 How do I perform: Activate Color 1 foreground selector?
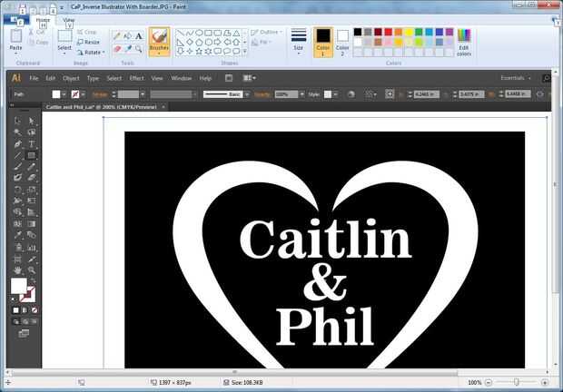[x=323, y=42]
